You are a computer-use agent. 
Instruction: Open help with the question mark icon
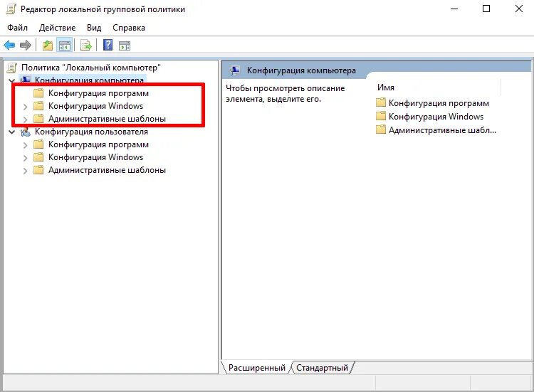[x=108, y=45]
